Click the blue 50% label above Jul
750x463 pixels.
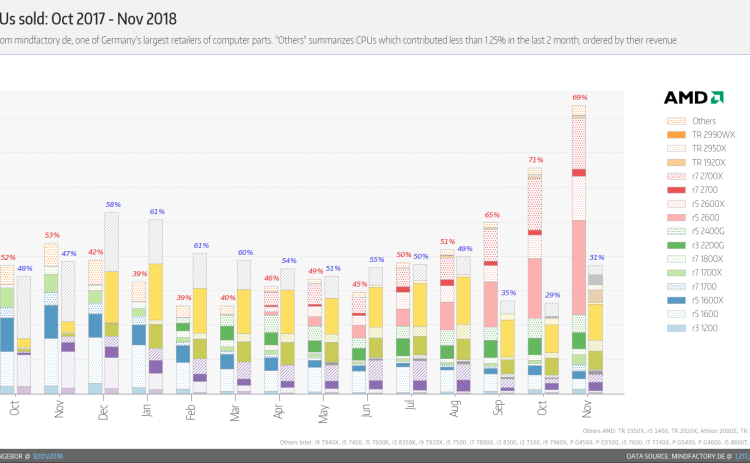coord(420,256)
